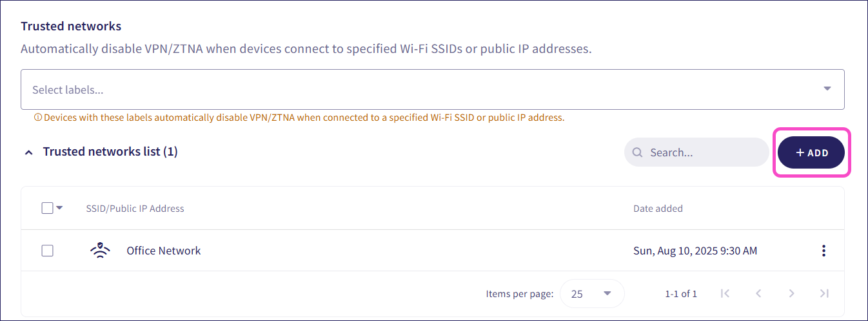Viewport: 868px width, 321px height.
Task: Jump to the last page of results
Action: tap(824, 293)
